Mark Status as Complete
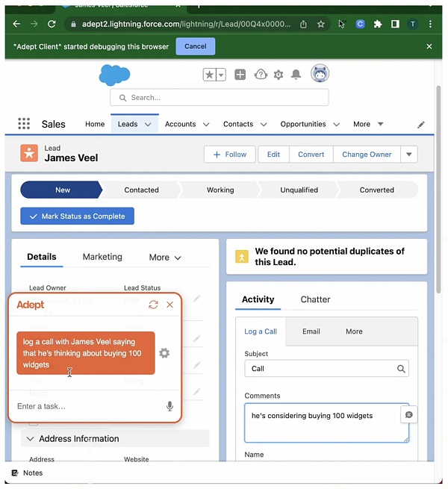448x489 pixels. pyautogui.click(x=78, y=216)
